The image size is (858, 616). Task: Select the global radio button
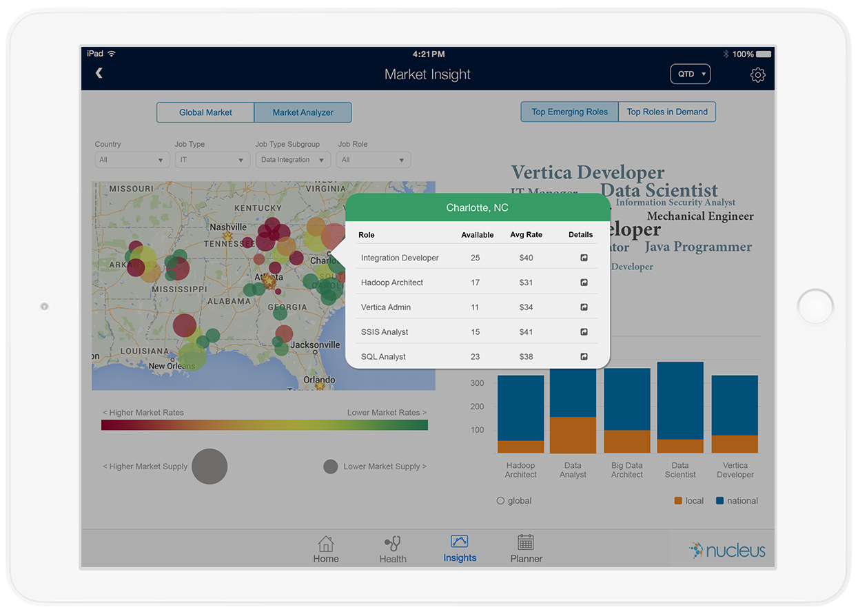click(x=500, y=501)
